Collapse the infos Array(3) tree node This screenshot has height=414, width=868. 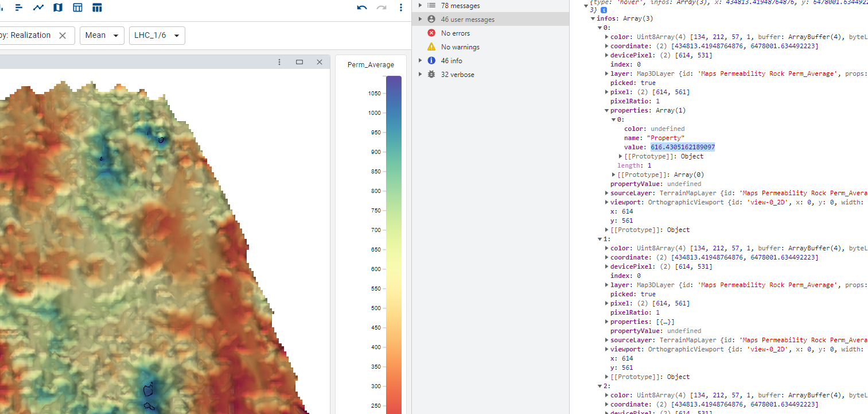click(x=593, y=18)
